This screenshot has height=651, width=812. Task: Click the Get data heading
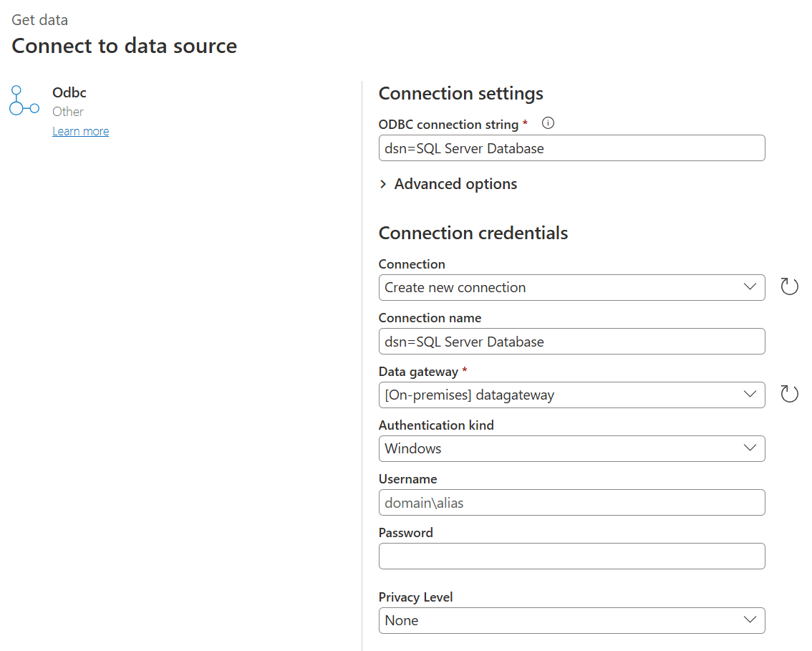tap(39, 19)
